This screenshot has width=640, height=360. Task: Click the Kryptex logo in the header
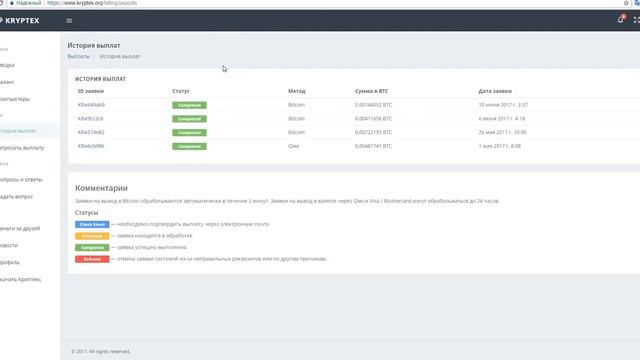pyautogui.click(x=20, y=20)
